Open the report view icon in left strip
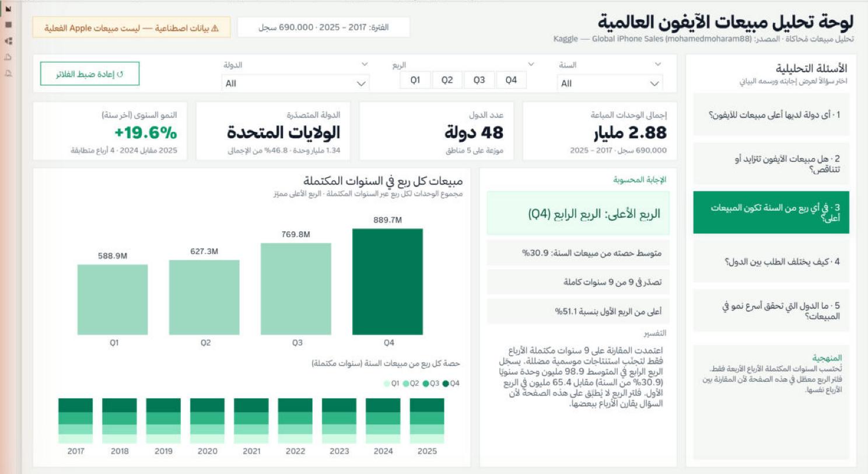The image size is (868, 474). point(8,9)
